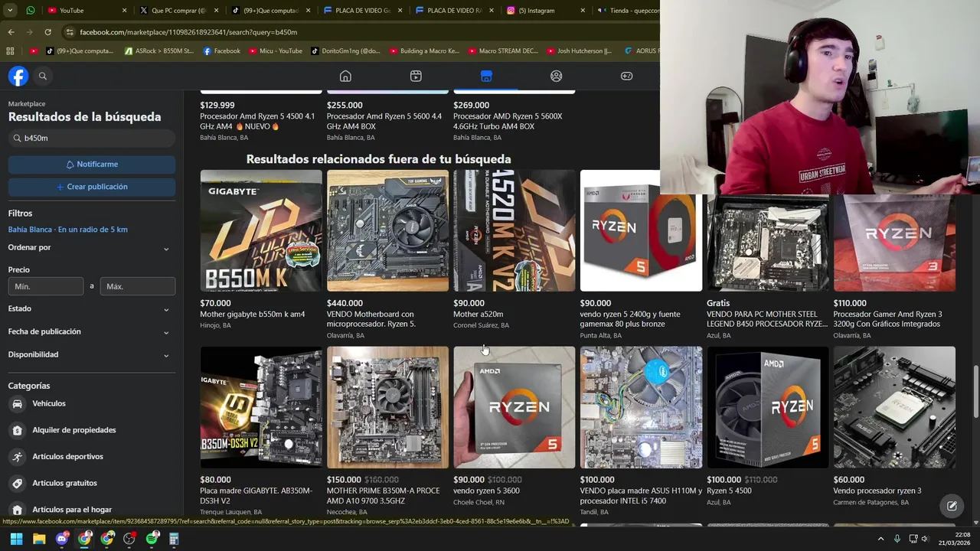The image size is (980, 551).
Task: Select the Vehículos category
Action: pyautogui.click(x=92, y=403)
